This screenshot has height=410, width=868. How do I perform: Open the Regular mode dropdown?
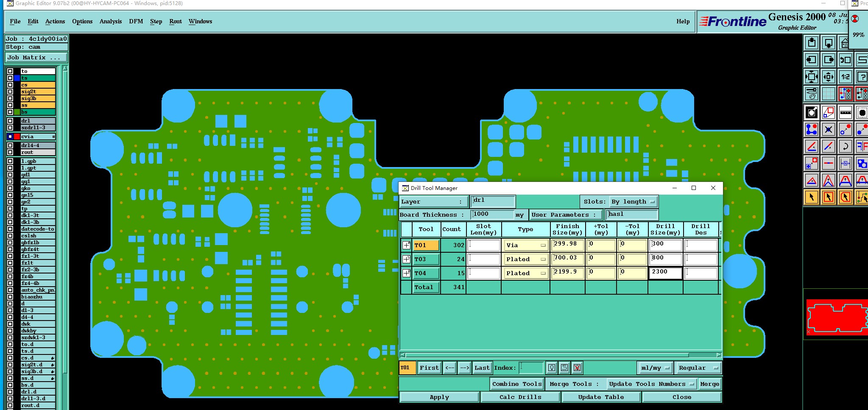(698, 368)
